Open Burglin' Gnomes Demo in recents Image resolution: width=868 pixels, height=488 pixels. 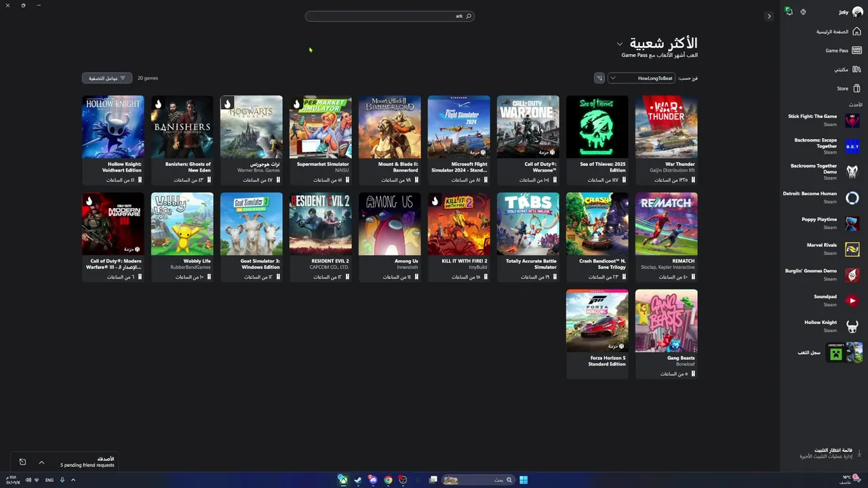tap(823, 274)
